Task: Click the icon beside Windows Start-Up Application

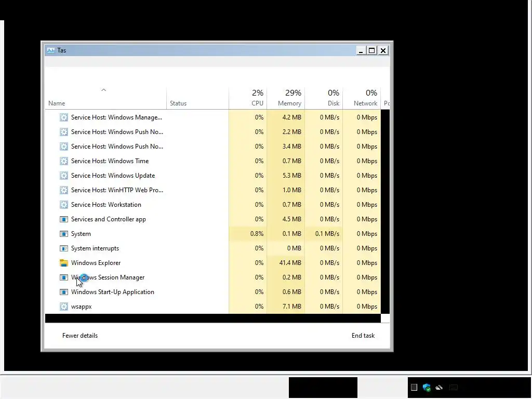Action: pos(64,292)
